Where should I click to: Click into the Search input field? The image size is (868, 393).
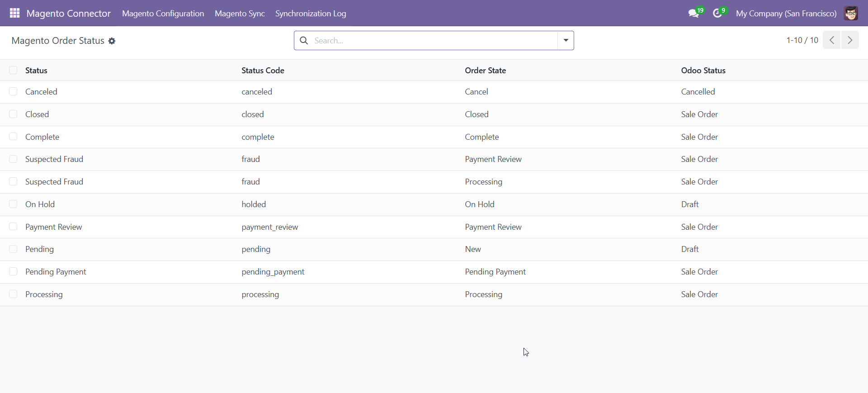pos(434,41)
